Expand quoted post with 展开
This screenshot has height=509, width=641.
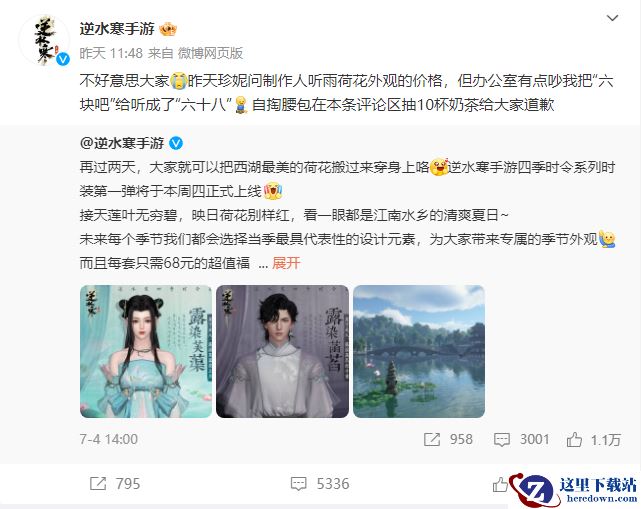pyautogui.click(x=286, y=263)
